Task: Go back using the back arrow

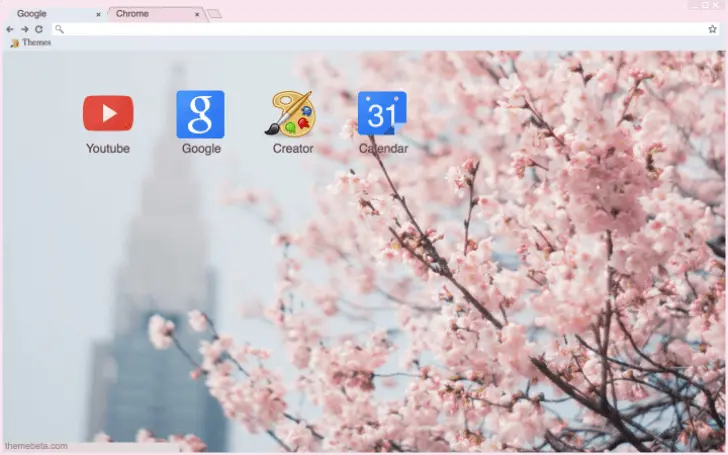Action: [x=10, y=29]
